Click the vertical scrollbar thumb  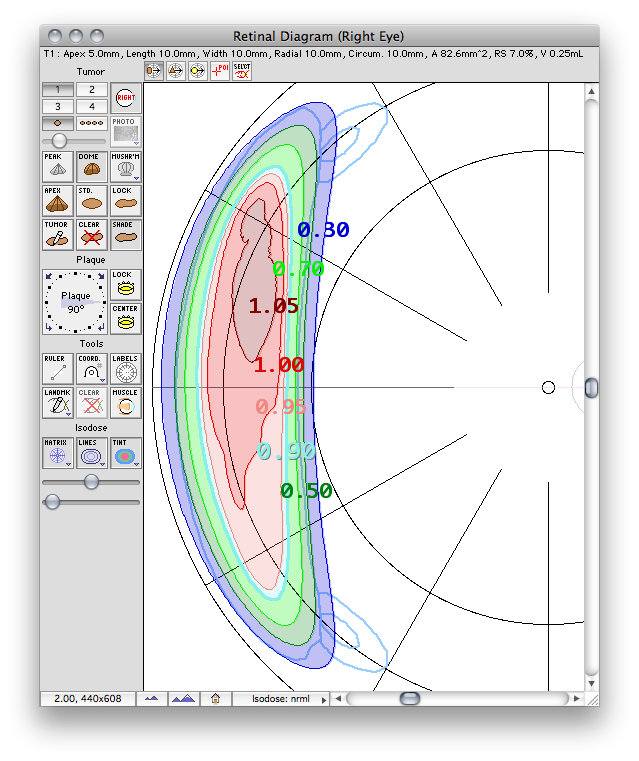point(591,388)
